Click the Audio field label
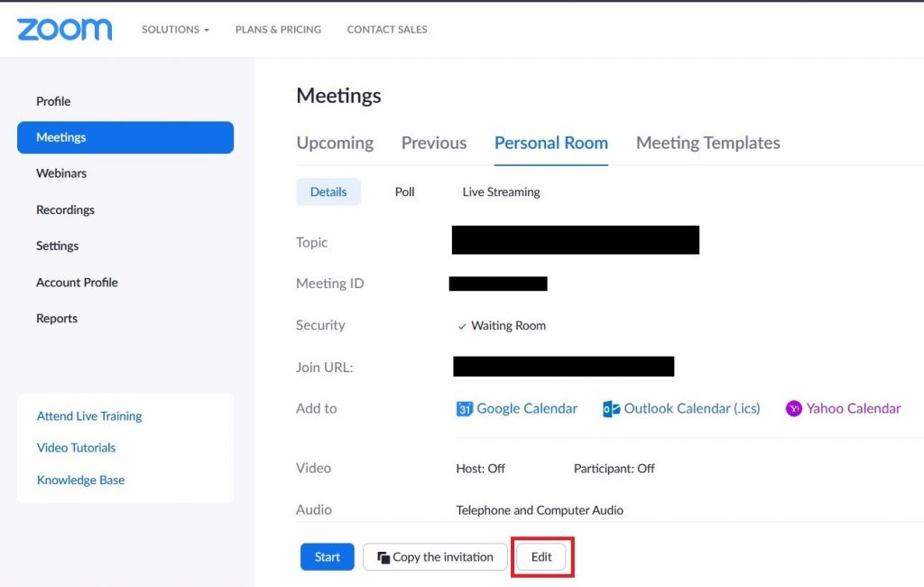This screenshot has height=587, width=924. point(314,509)
